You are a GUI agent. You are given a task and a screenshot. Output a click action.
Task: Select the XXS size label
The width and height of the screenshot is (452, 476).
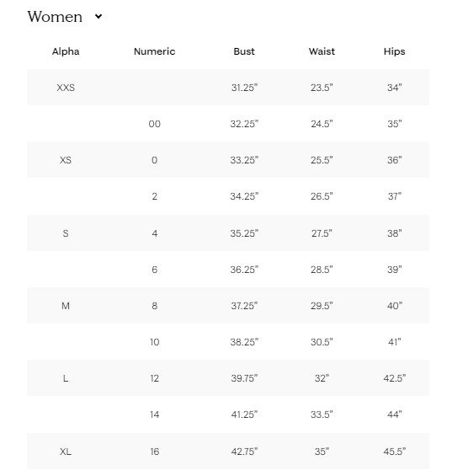click(x=66, y=88)
